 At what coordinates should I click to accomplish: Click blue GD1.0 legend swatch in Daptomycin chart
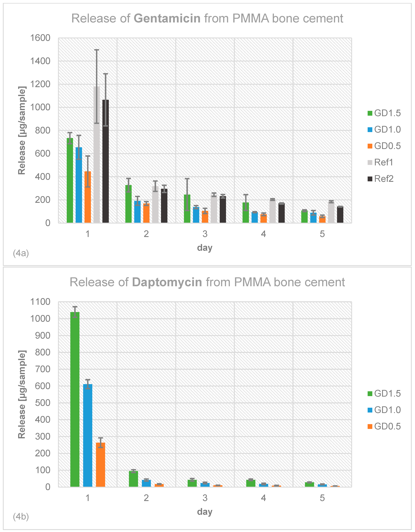[x=370, y=410]
